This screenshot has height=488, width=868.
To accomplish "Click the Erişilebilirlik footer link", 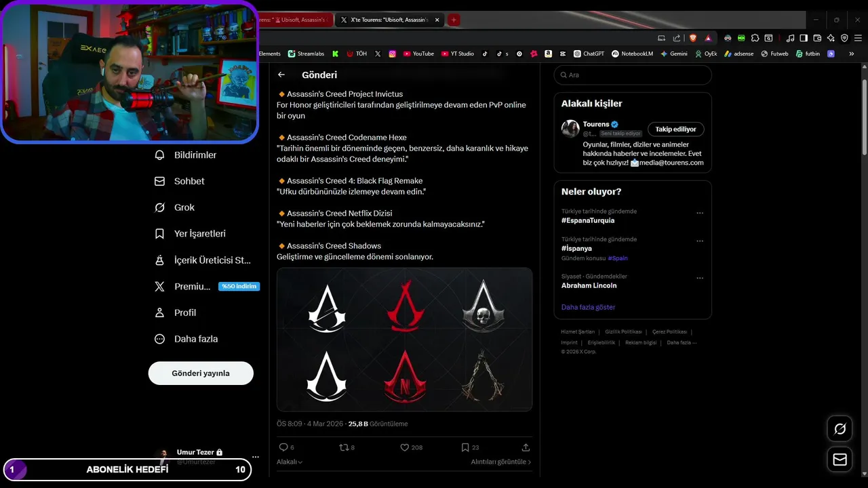I will tap(601, 342).
